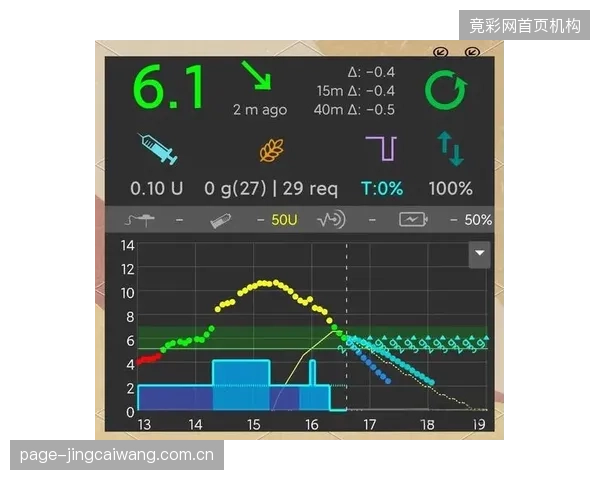
Task: Tap the light blue temp basal block
Action: point(241,384)
